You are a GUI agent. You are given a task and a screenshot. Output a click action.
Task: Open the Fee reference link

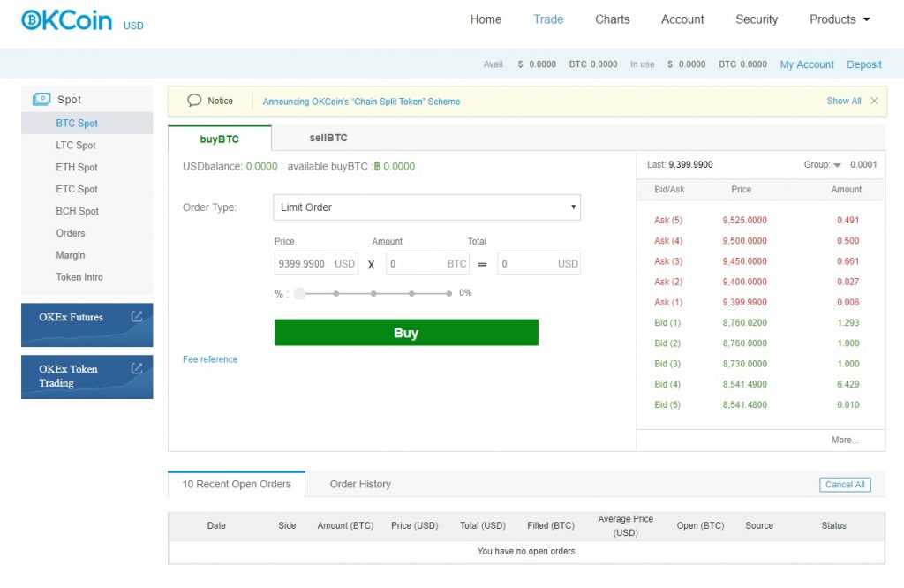[210, 359]
